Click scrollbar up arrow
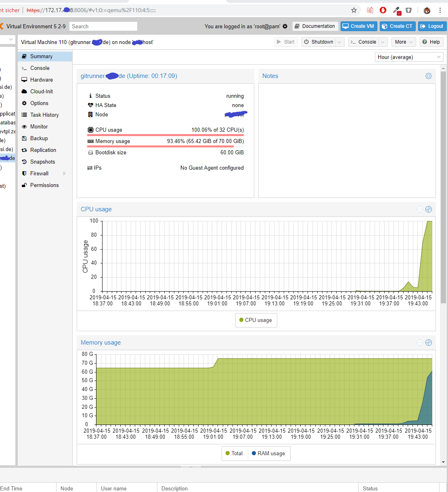Viewport: 448px width, 492px height. click(443, 68)
